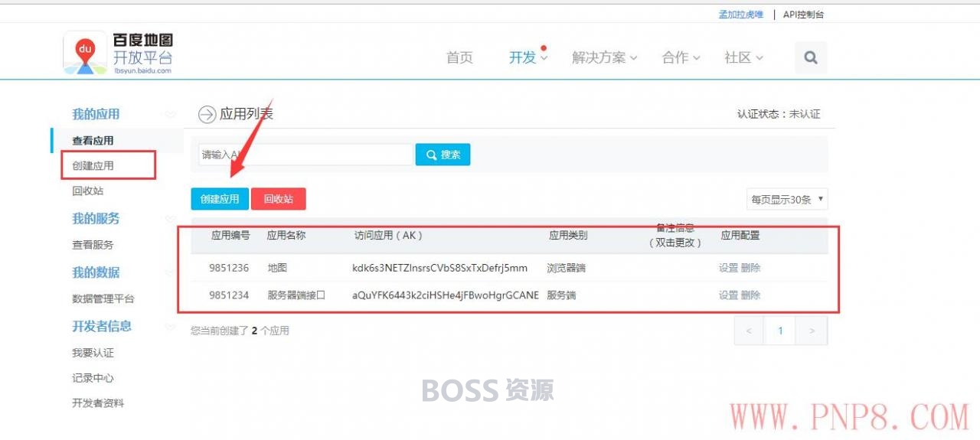The width and height of the screenshot is (980, 440).
Task: Collapse the 我的应用 section heart icon
Action: click(x=170, y=115)
